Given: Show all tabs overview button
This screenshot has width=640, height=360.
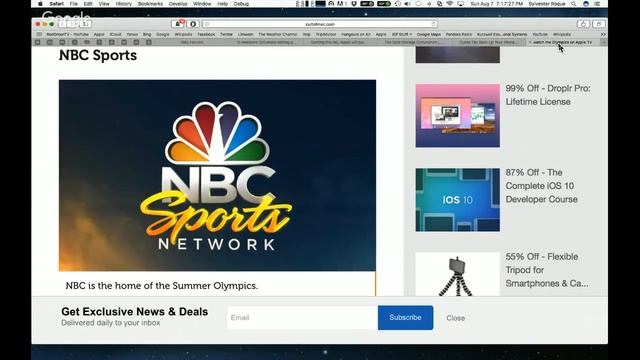Looking at the screenshot, I should pyautogui.click(x=598, y=24).
